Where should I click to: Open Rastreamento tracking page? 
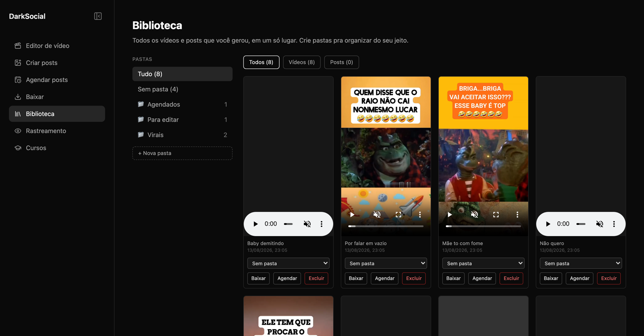[x=57, y=131]
